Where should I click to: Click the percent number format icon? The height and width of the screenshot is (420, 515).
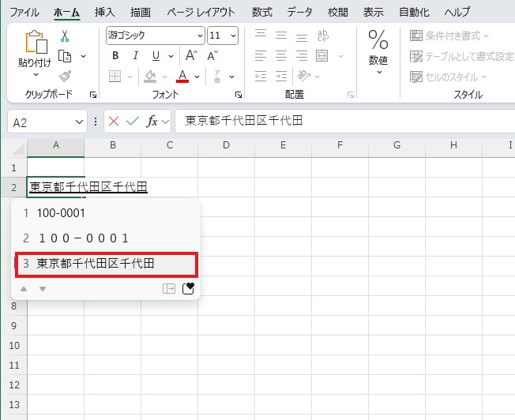[378, 39]
